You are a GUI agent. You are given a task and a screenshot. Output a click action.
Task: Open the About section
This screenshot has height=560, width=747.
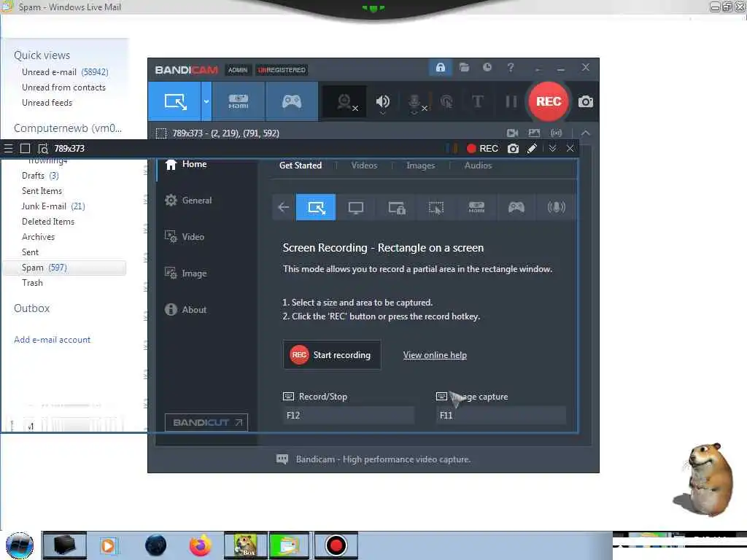click(x=186, y=309)
